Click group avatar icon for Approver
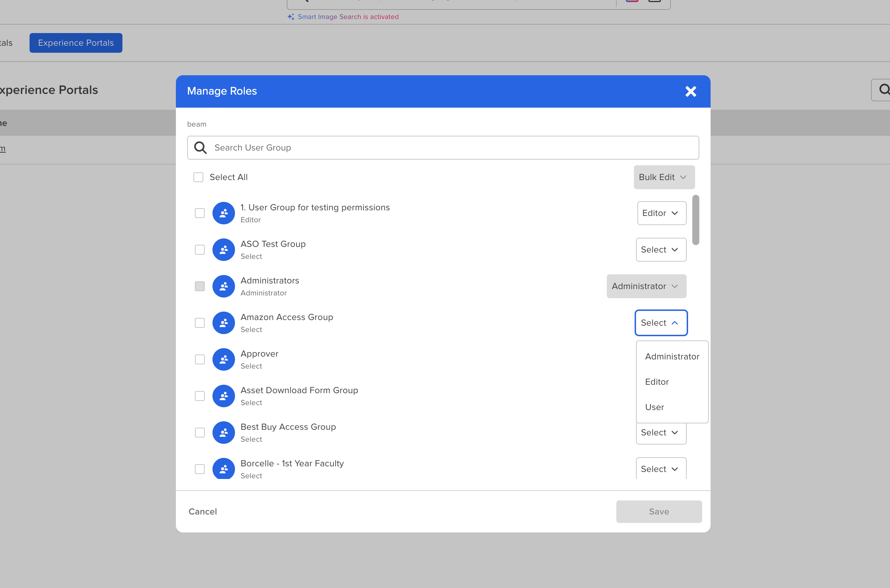The width and height of the screenshot is (890, 588). (x=223, y=360)
